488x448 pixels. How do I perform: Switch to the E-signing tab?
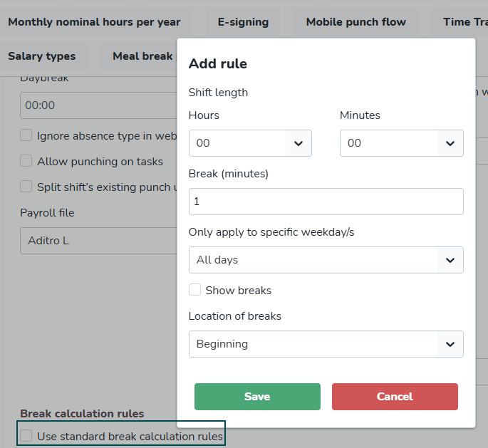coord(243,22)
